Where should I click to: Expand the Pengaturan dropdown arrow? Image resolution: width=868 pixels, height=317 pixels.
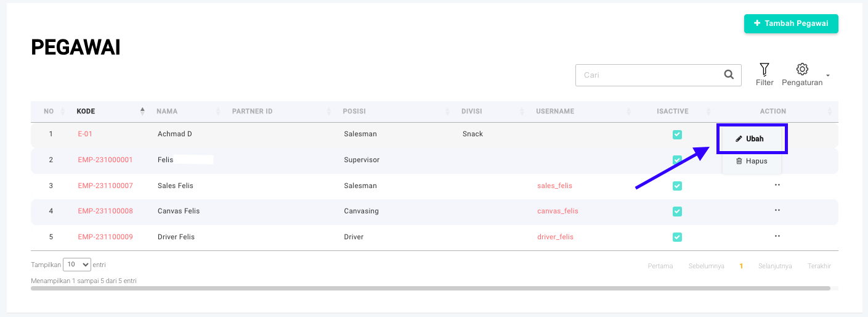(x=828, y=75)
